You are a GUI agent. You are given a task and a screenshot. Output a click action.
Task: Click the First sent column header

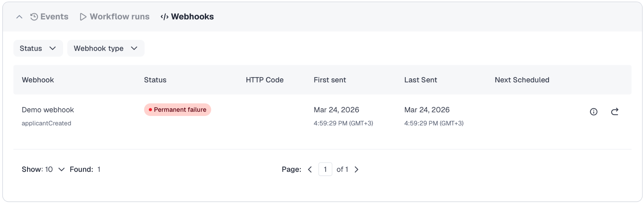[330, 80]
